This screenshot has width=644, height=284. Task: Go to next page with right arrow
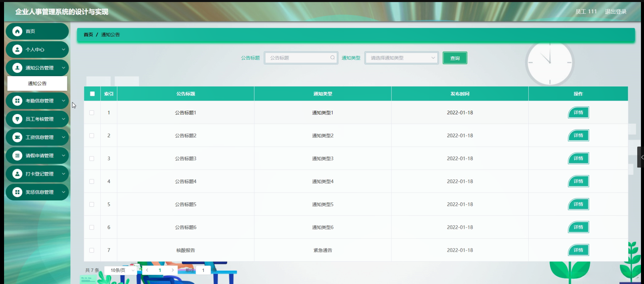(x=173, y=270)
